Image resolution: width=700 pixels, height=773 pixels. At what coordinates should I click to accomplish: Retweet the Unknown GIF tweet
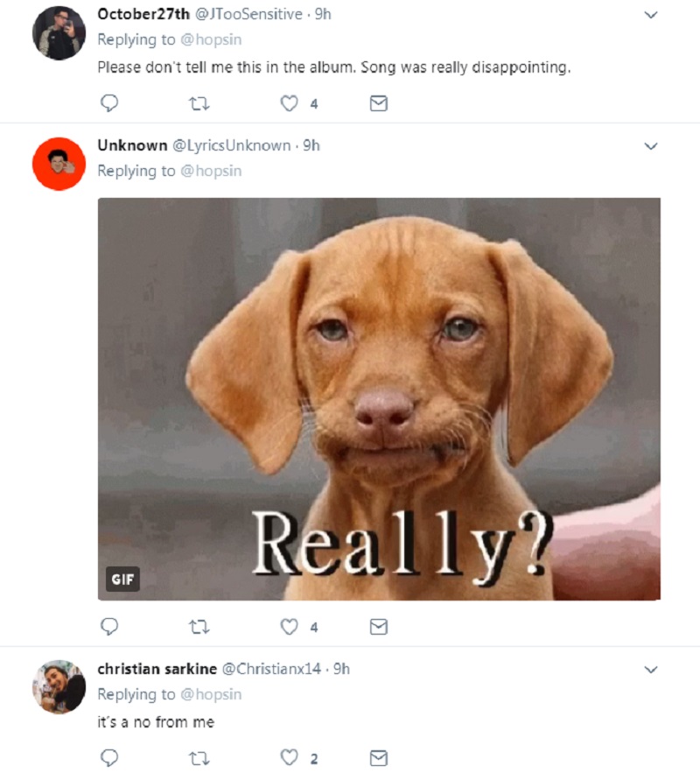pyautogui.click(x=199, y=627)
